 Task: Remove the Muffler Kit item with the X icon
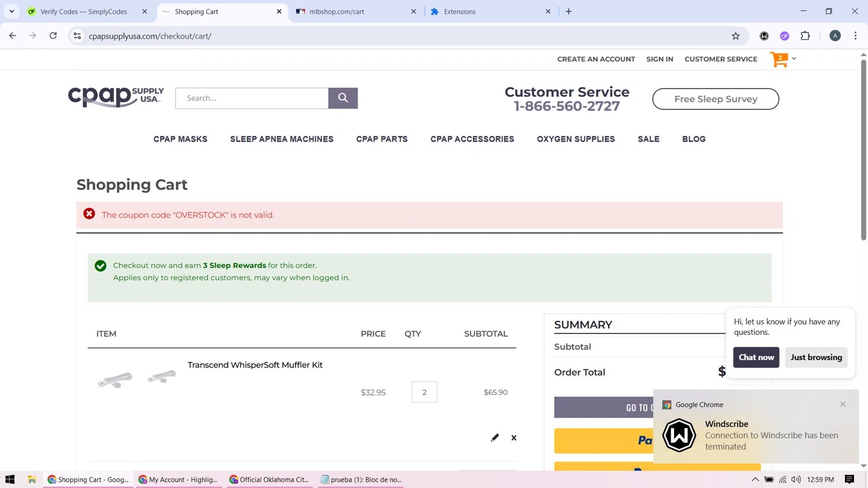pos(514,438)
